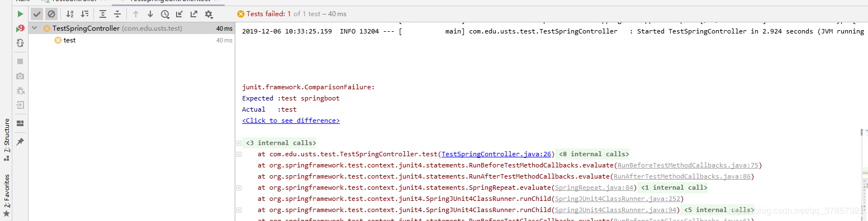Open the restore layout icon
This screenshot has width=868, height=221.
(20, 123)
